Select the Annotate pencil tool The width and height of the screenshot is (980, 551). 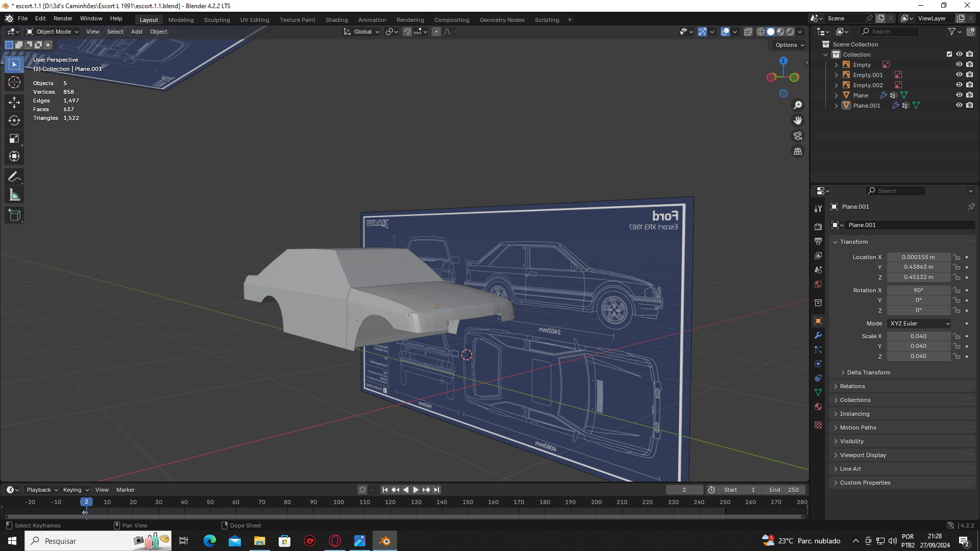(x=14, y=177)
